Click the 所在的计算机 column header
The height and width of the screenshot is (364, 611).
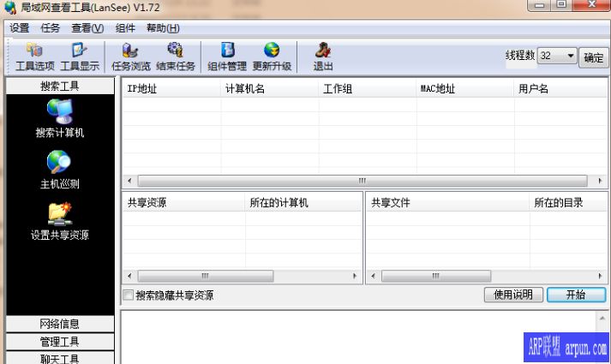pos(303,202)
